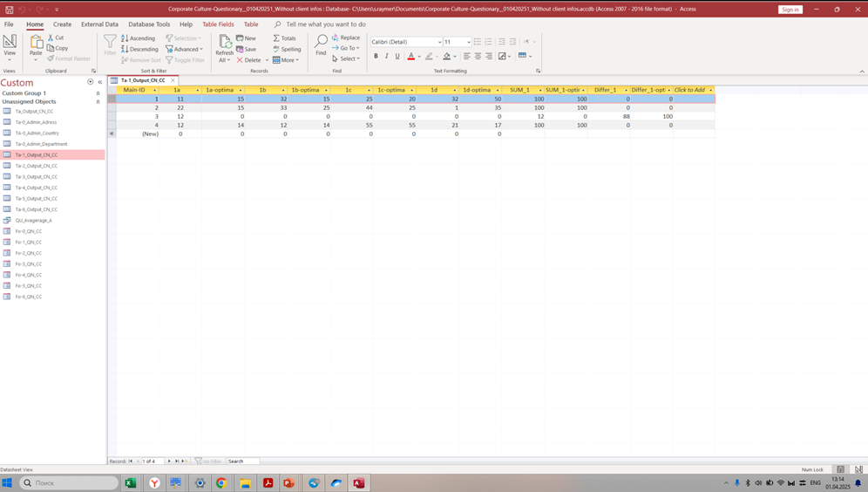Click the Paste icon
Image resolution: width=868 pixels, height=492 pixels.
pyautogui.click(x=36, y=42)
